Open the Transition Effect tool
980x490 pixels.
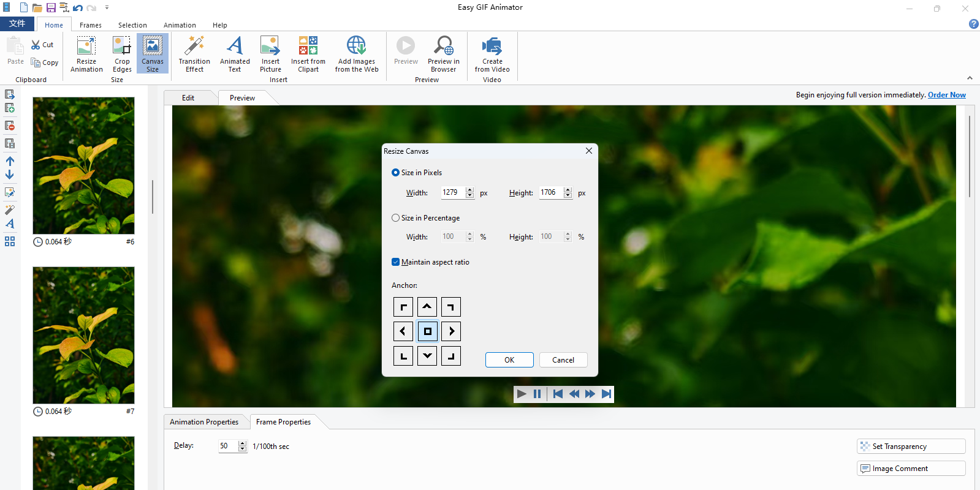[x=194, y=54]
